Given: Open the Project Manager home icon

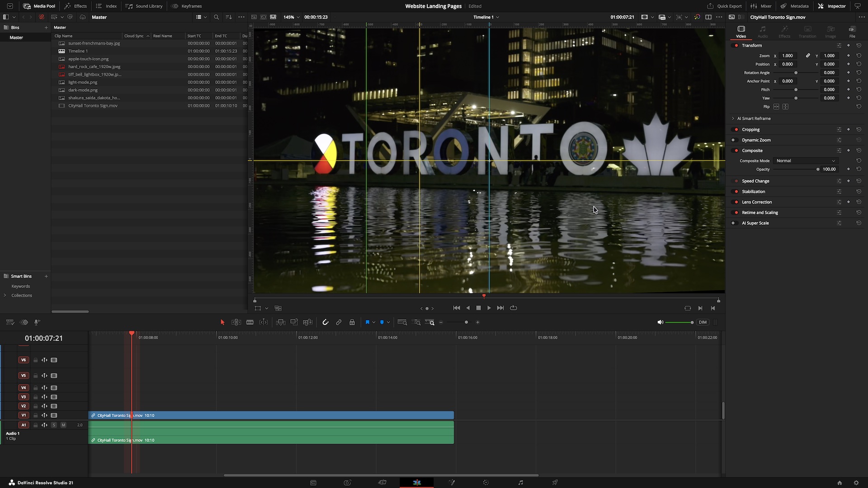Looking at the screenshot, I should (840, 483).
